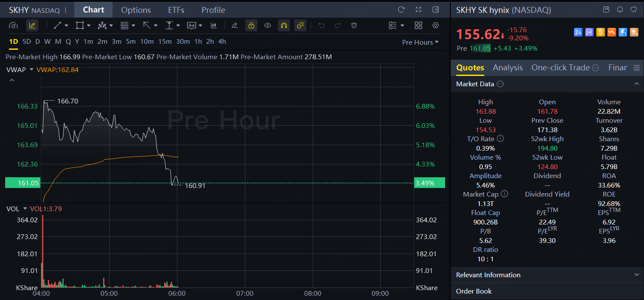
Task: Toggle the highlighted drawing mode pencil icon
Action: pyautogui.click(x=32, y=25)
